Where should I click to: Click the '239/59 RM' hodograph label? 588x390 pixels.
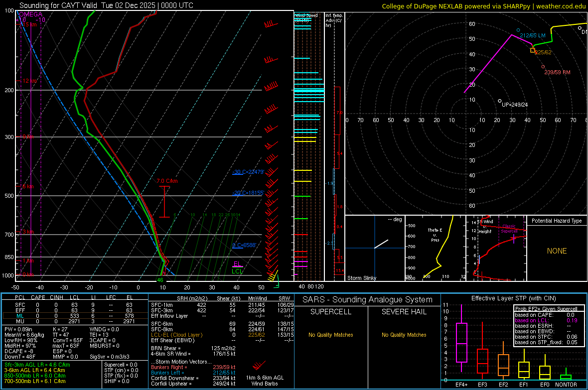pyautogui.click(x=557, y=72)
